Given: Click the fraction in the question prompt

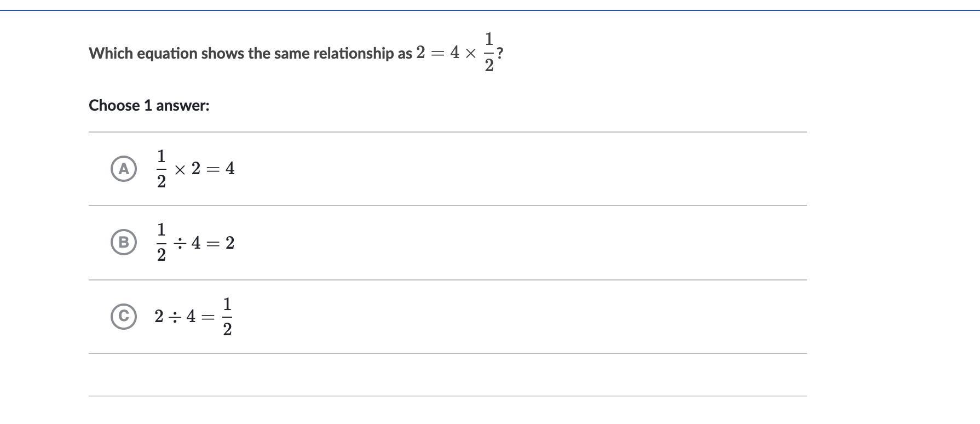Looking at the screenshot, I should pyautogui.click(x=489, y=53).
